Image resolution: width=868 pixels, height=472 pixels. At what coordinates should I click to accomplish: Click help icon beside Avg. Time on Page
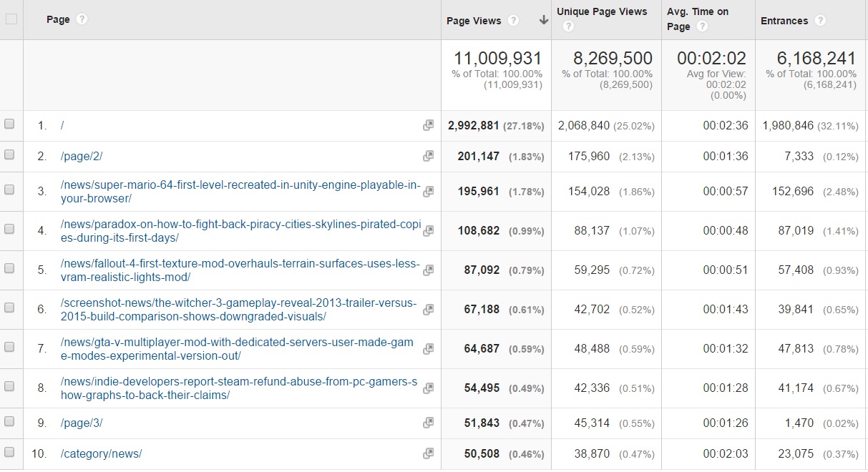(702, 27)
